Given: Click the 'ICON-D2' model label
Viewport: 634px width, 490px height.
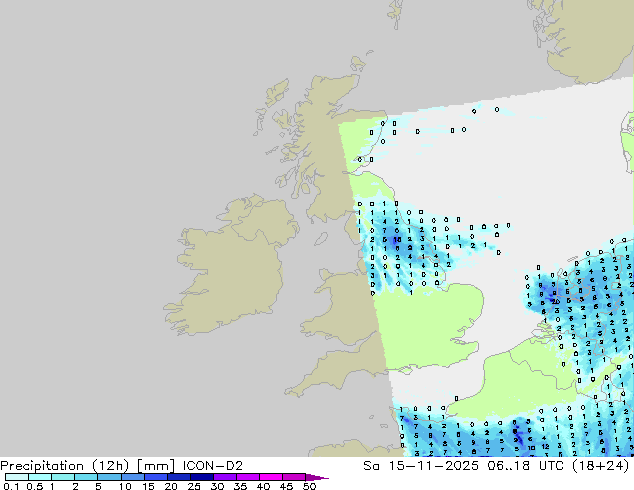Looking at the screenshot, I should pyautogui.click(x=213, y=466).
